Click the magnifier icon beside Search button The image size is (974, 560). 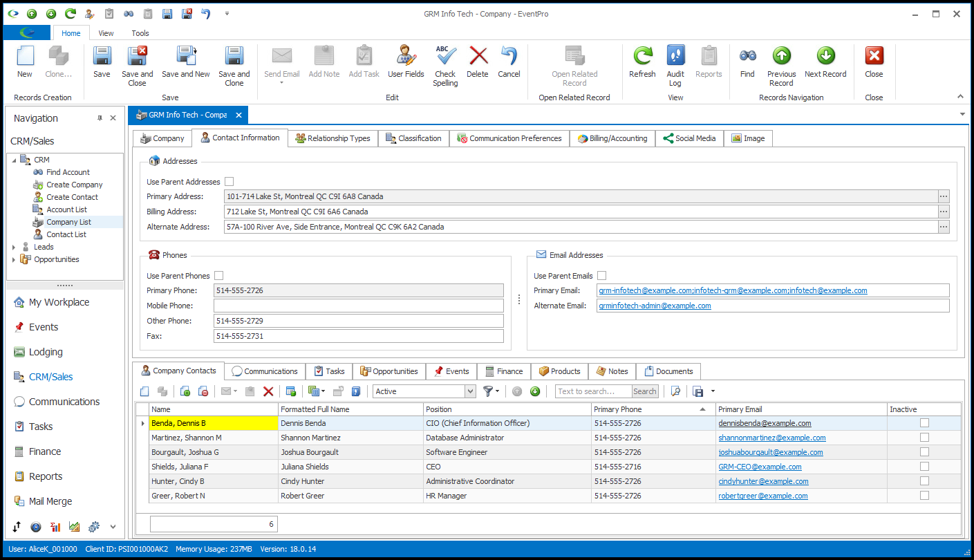point(675,391)
